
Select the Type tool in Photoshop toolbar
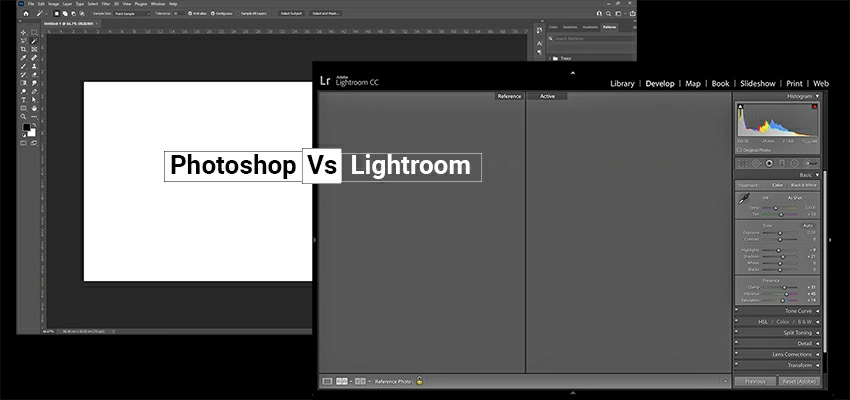coord(23,99)
